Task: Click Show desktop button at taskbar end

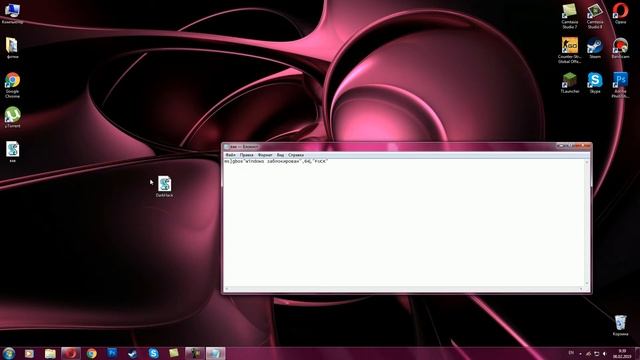Action: pyautogui.click(x=638, y=353)
